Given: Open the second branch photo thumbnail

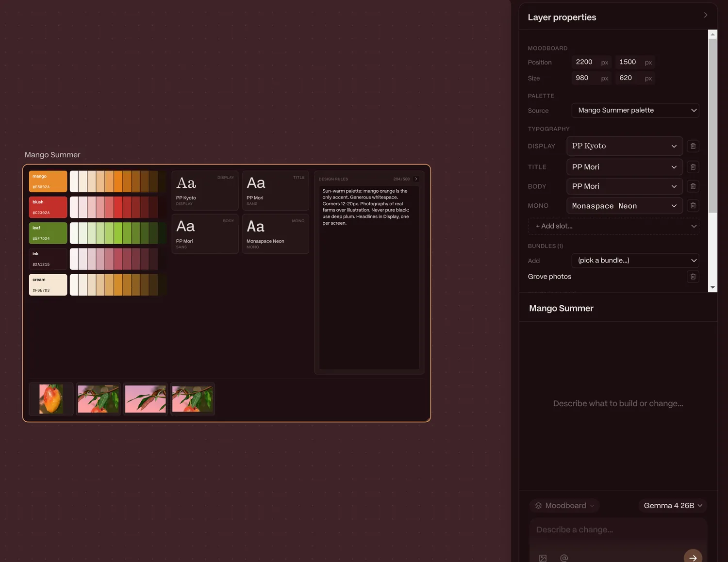Looking at the screenshot, I should coord(98,399).
